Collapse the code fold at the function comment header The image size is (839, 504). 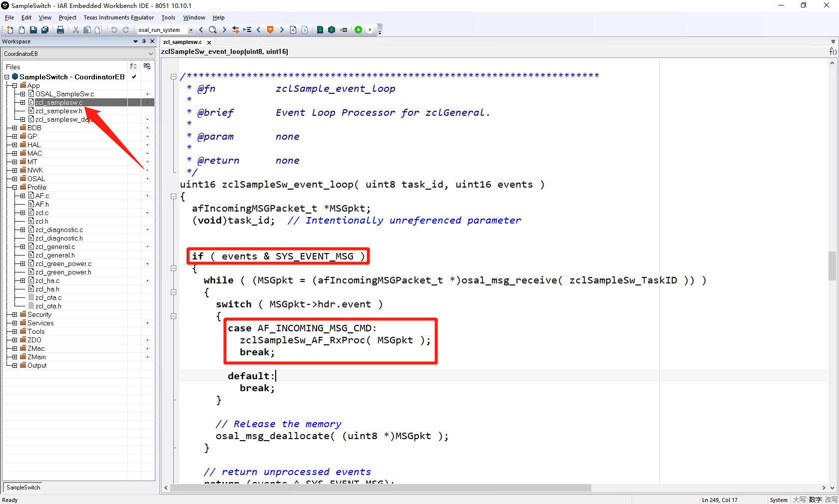coord(173,77)
